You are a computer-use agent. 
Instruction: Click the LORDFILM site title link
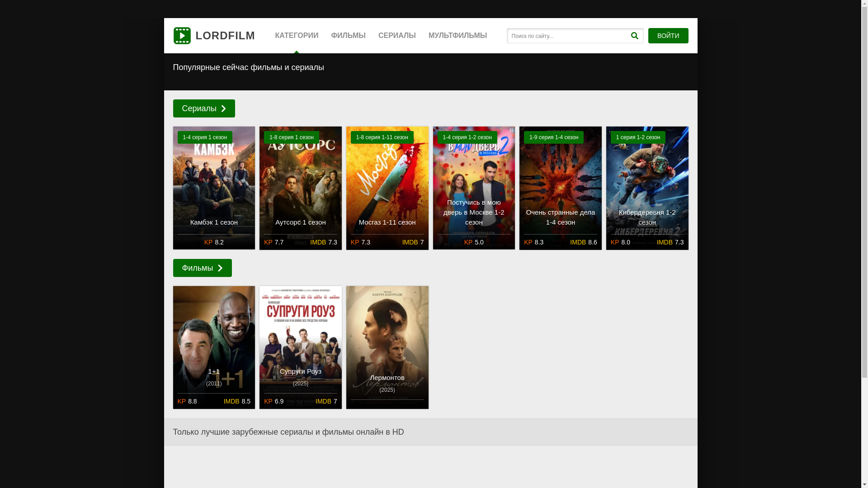tap(225, 36)
